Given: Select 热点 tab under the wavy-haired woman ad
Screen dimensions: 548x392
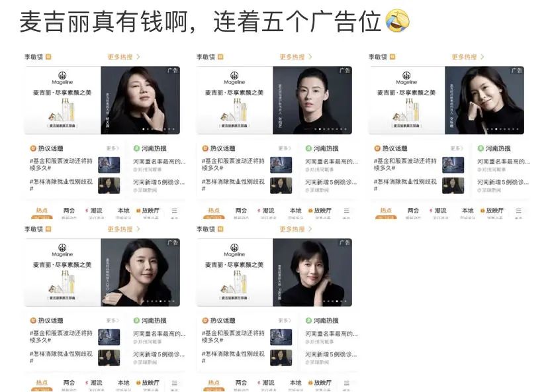Looking at the screenshot, I should [42, 383].
